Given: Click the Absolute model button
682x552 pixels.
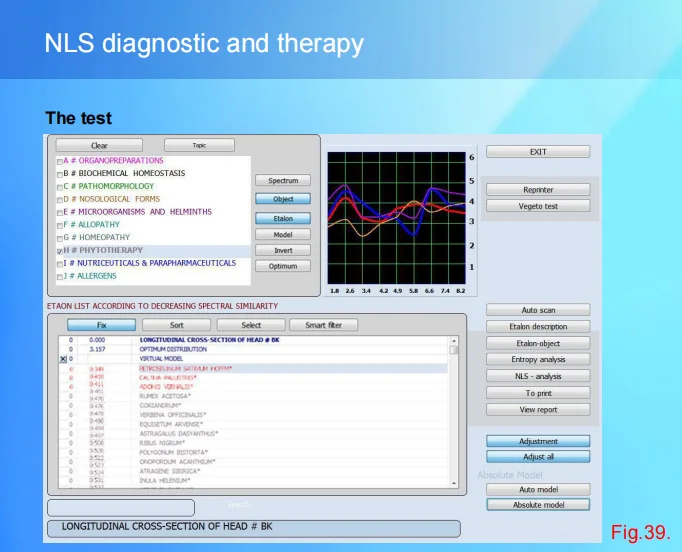Looking at the screenshot, I should tap(538, 505).
